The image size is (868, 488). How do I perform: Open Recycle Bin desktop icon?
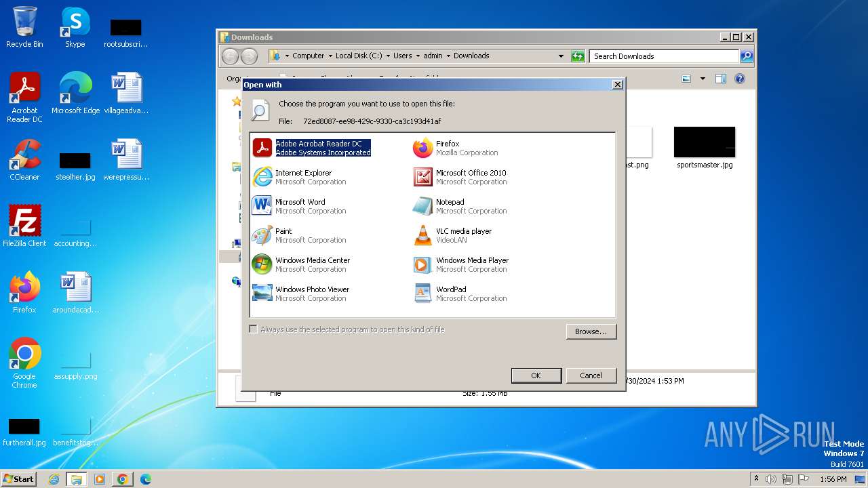[x=24, y=27]
